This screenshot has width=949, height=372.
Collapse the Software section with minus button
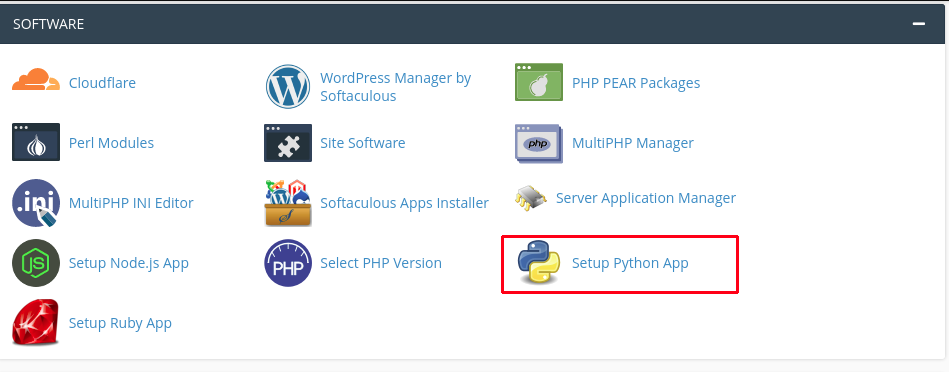pyautogui.click(x=919, y=24)
